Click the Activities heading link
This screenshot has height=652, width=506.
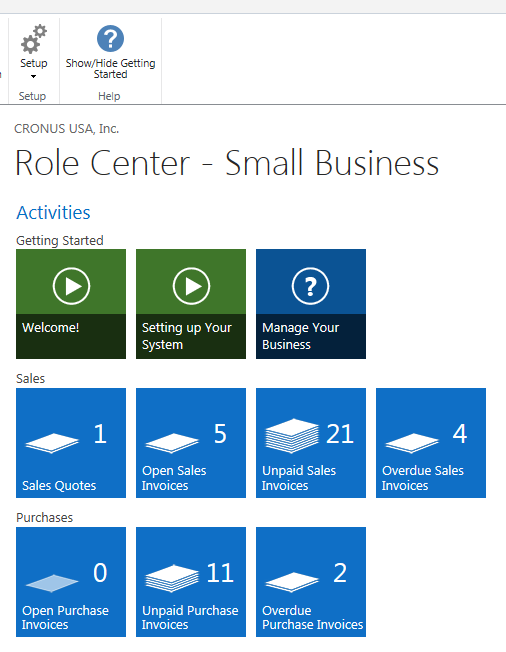click(x=53, y=212)
